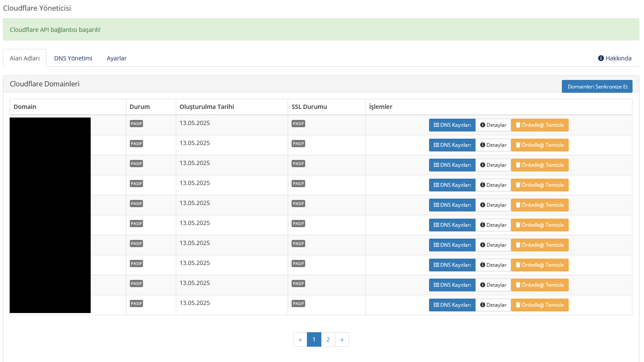Viewport: 644px width, 362px height.
Task: Open Detaylar on the last table row
Action: [x=493, y=305]
